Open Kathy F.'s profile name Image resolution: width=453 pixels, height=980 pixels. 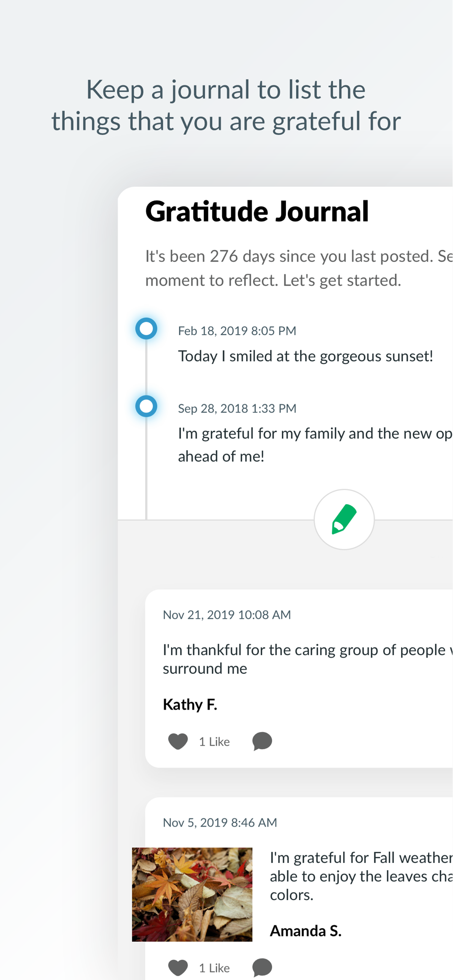pyautogui.click(x=190, y=705)
